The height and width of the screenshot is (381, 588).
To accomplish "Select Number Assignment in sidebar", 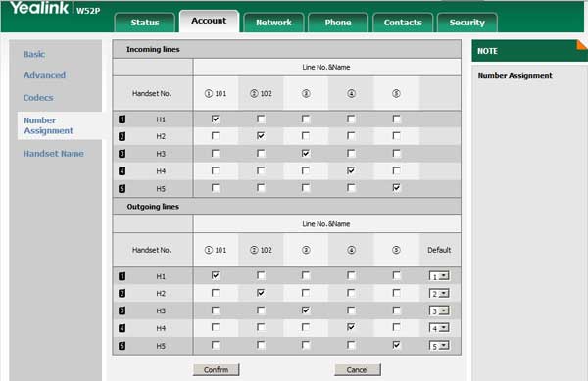I will point(48,125).
